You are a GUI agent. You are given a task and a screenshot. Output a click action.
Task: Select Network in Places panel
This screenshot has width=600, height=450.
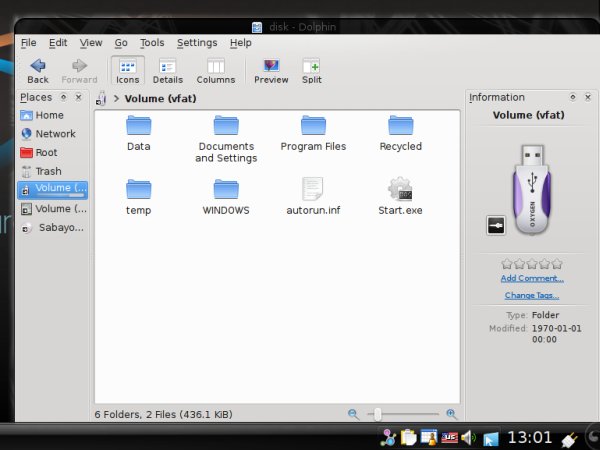click(53, 134)
